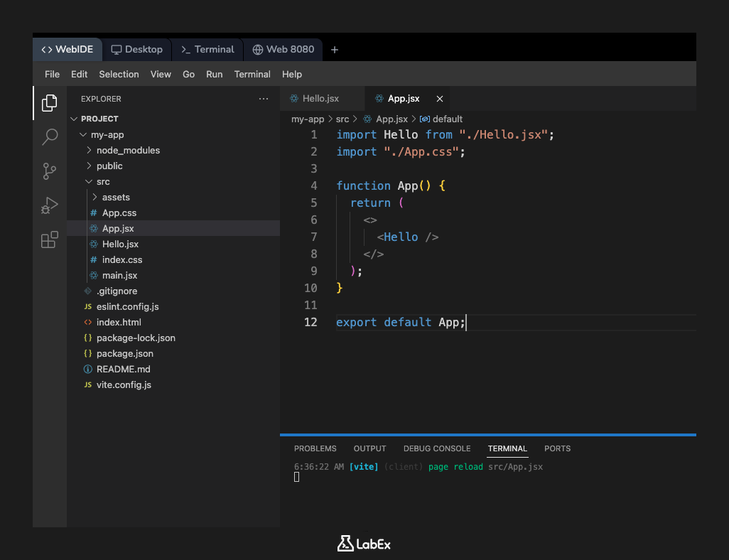Click the plus icon to add a tab
This screenshot has width=729, height=560.
(x=334, y=49)
